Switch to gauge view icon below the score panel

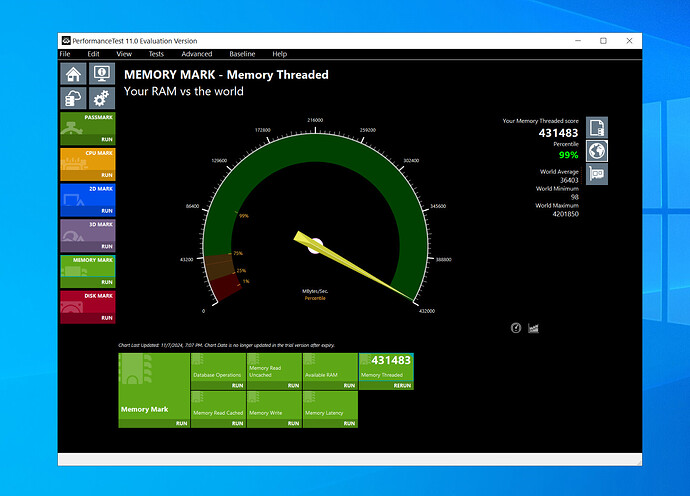click(516, 328)
